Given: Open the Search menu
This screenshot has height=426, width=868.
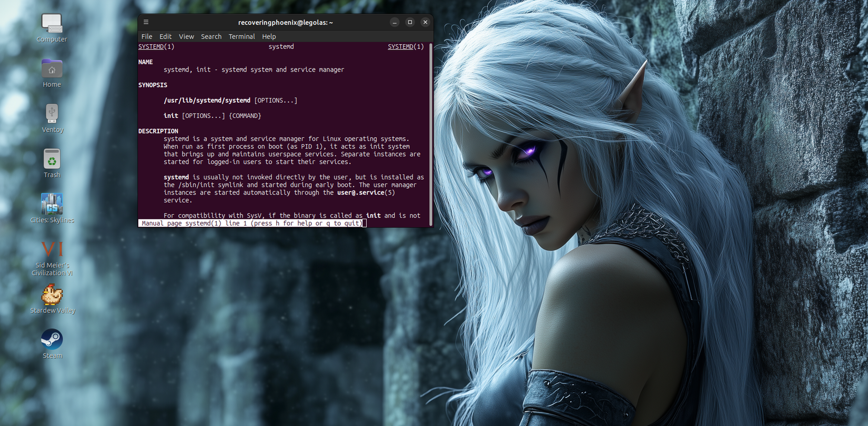Looking at the screenshot, I should tap(211, 36).
